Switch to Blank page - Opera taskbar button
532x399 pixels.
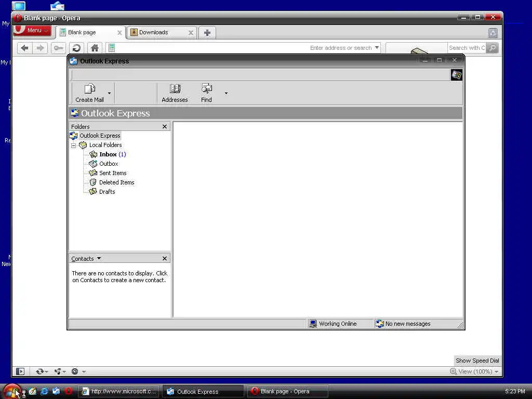tap(287, 392)
